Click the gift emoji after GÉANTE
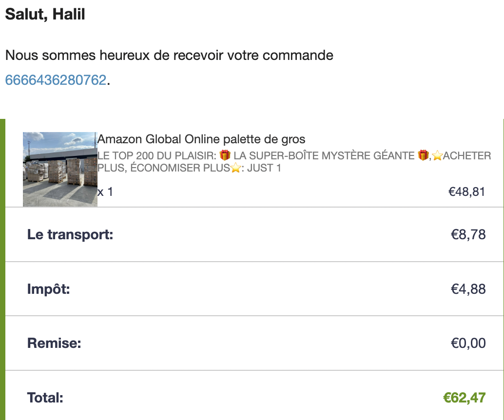 click(423, 156)
